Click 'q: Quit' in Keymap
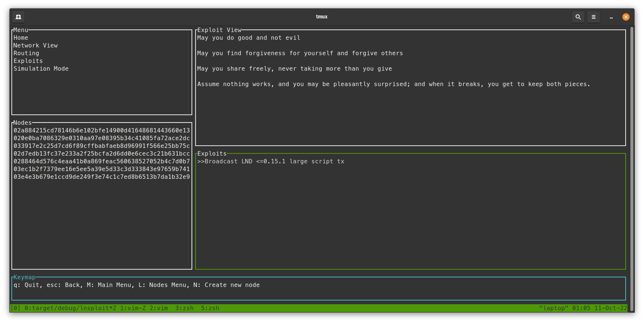 click(x=26, y=285)
